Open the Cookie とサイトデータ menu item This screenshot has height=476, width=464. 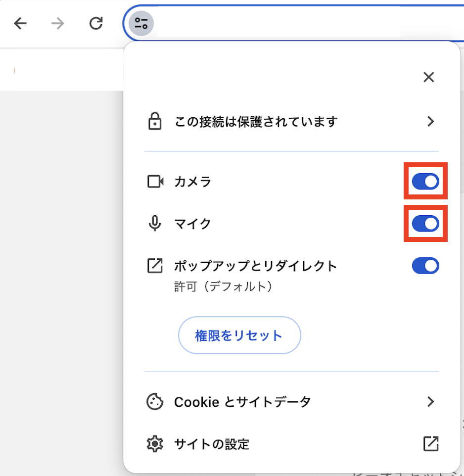click(x=242, y=401)
